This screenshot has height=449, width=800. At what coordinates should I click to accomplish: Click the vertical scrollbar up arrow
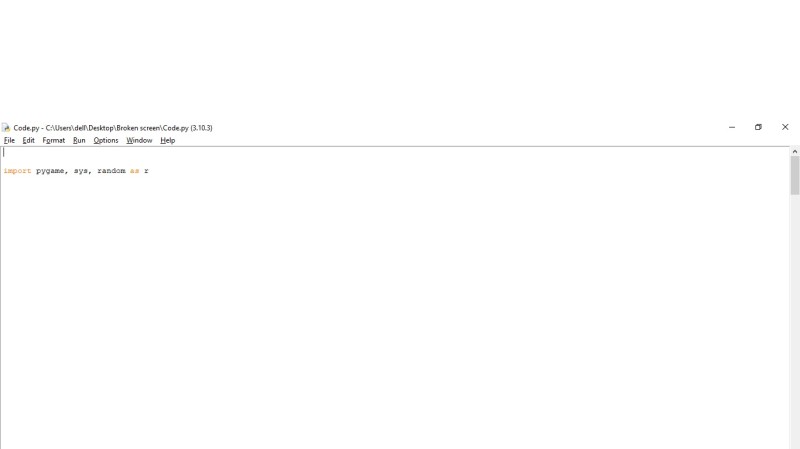tap(794, 152)
